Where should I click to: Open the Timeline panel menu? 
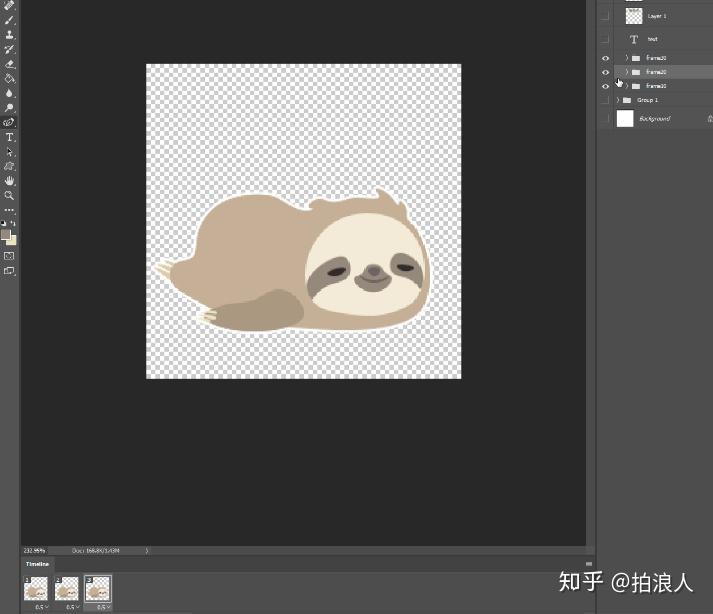589,564
